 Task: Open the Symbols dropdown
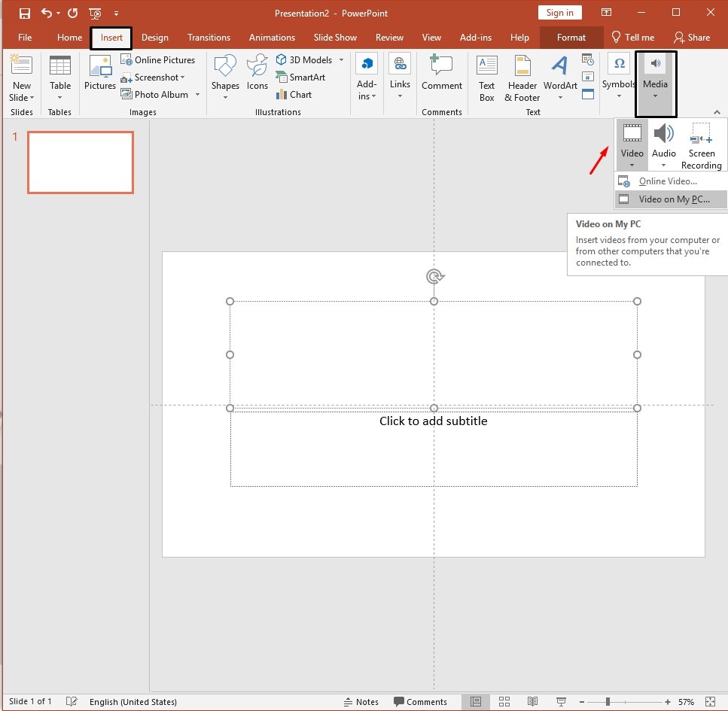[x=619, y=77]
